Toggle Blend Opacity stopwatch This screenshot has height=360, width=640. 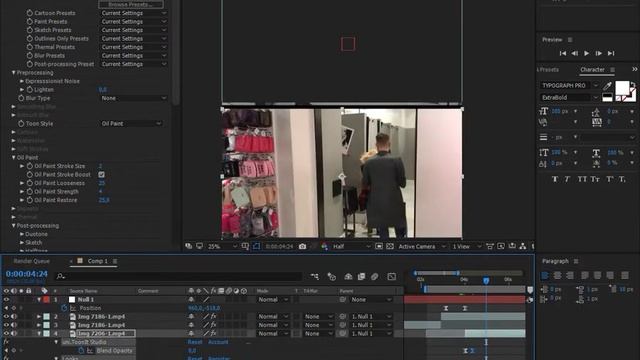coord(81,351)
